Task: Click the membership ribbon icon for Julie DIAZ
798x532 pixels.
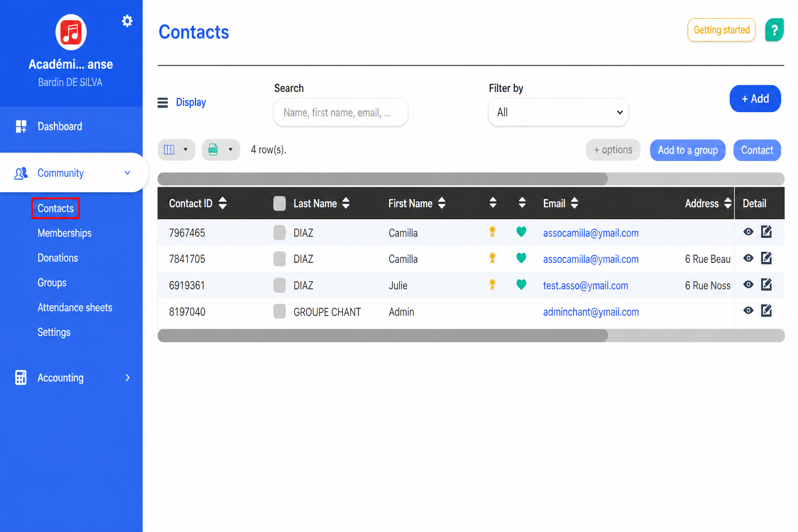Action: click(492, 284)
